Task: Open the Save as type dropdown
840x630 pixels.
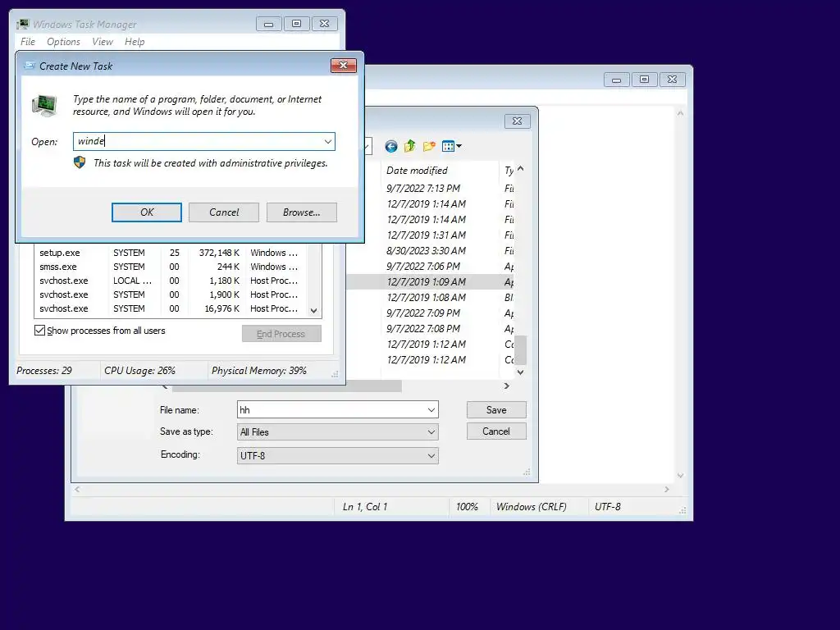Action: click(x=431, y=431)
